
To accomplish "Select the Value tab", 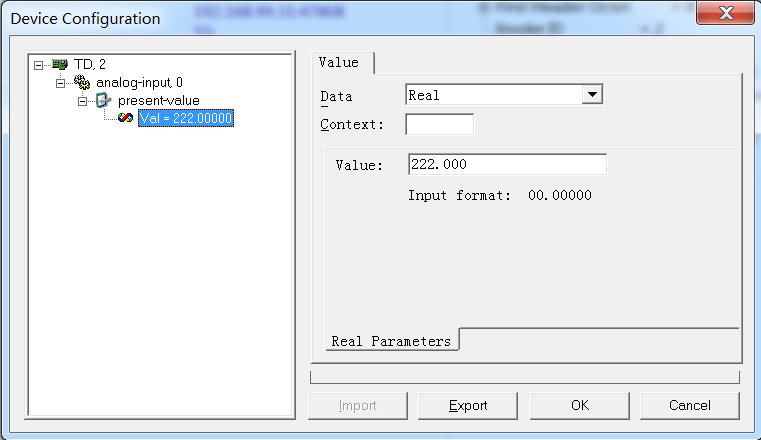I will (339, 63).
